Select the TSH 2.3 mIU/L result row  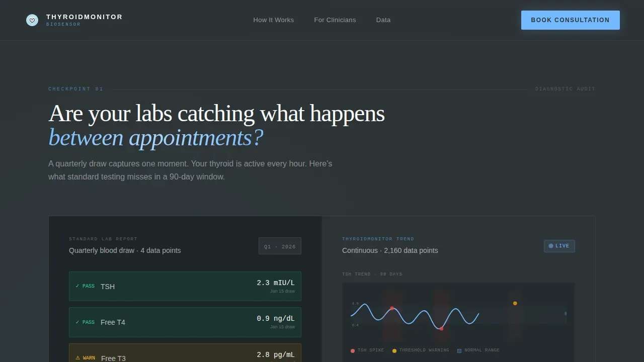coord(185,286)
